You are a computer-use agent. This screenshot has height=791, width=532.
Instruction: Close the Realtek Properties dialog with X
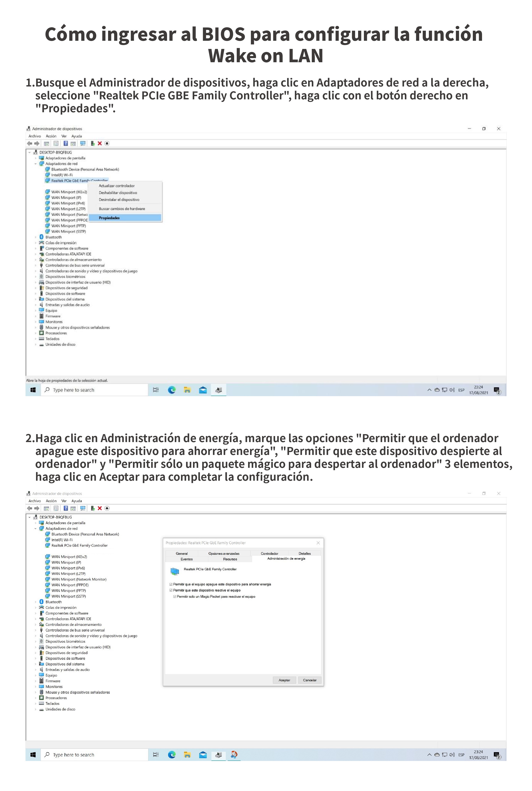point(318,543)
